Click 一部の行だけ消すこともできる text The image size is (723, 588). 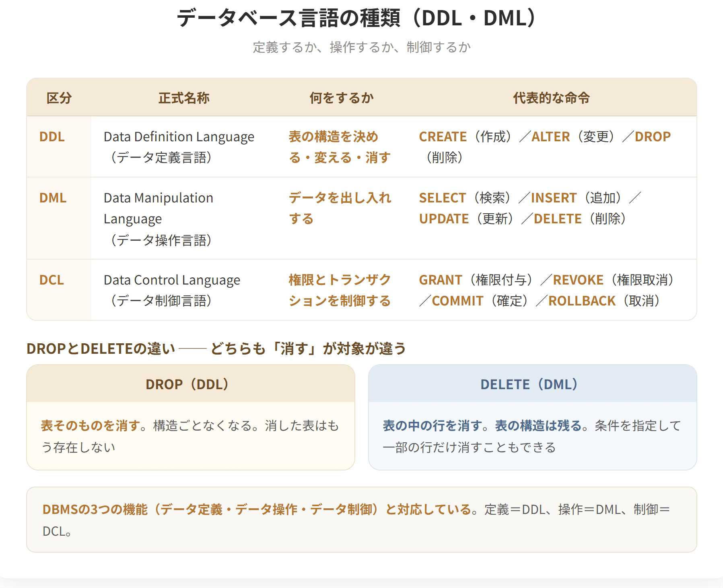[x=469, y=447]
